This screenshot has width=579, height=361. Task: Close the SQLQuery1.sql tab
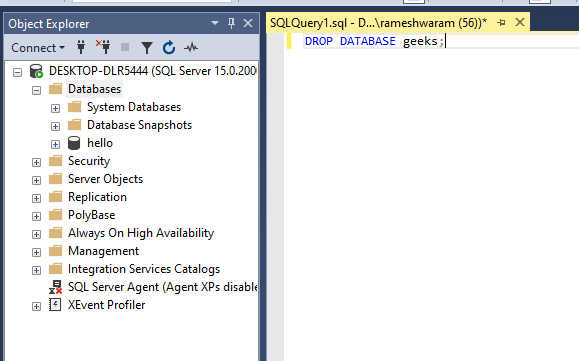(x=520, y=23)
